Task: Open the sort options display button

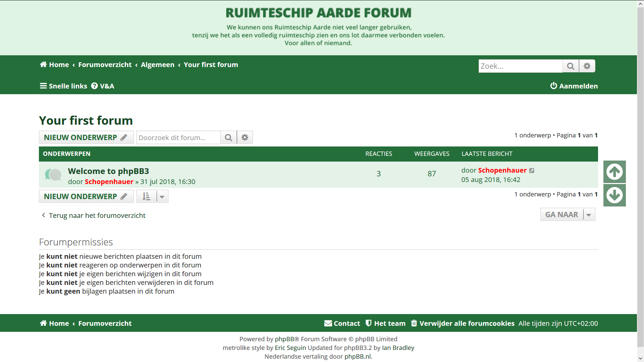Action: pos(147,196)
